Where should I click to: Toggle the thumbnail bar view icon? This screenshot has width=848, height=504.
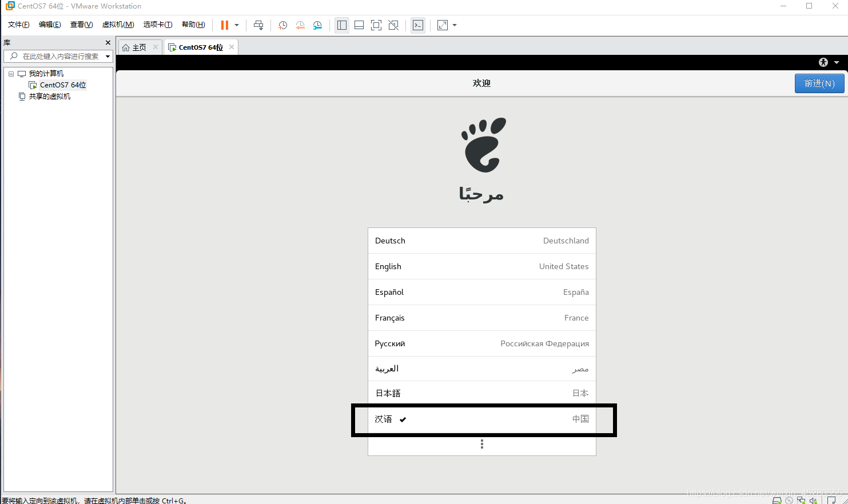[359, 25]
